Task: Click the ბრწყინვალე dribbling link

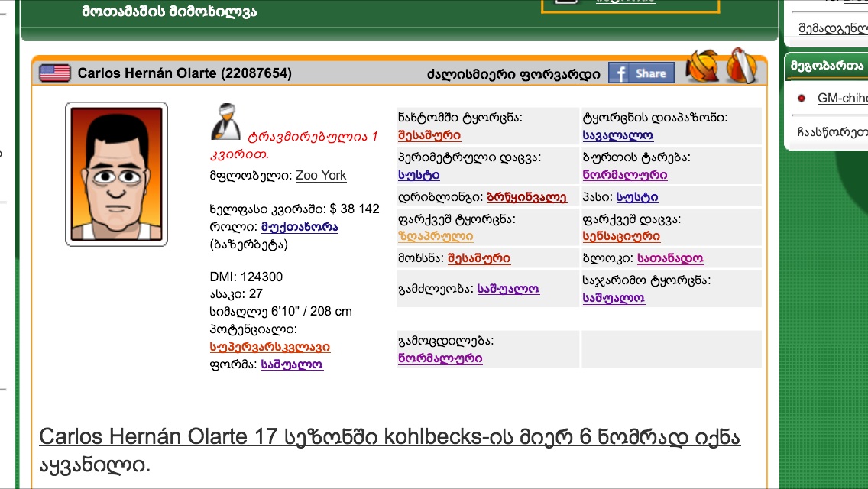Action: click(526, 197)
